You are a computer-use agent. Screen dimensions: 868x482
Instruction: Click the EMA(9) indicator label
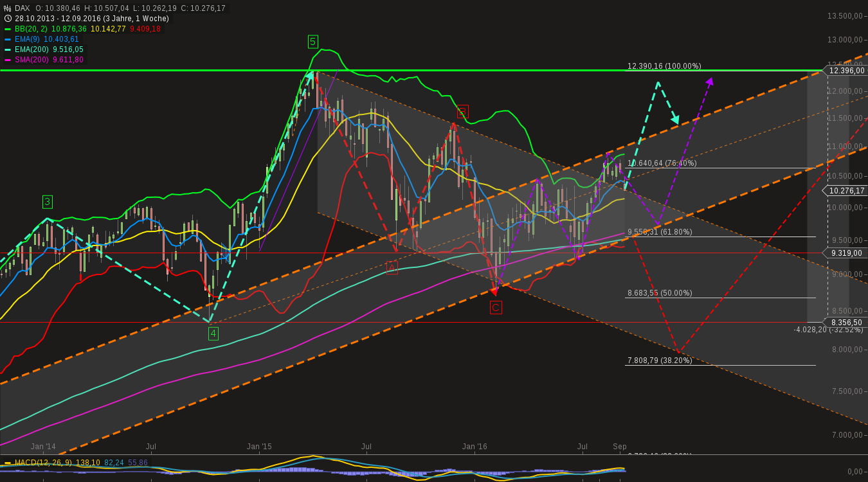[27, 39]
